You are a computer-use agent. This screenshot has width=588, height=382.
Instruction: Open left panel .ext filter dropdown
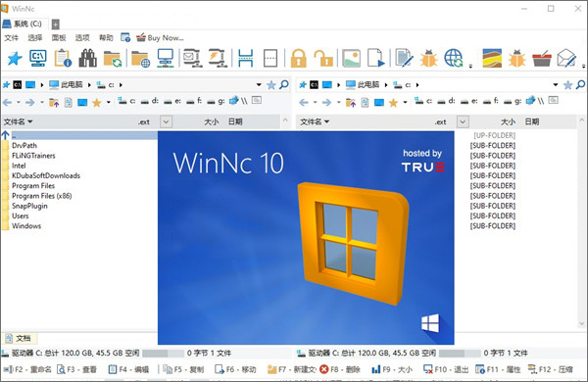click(167, 121)
